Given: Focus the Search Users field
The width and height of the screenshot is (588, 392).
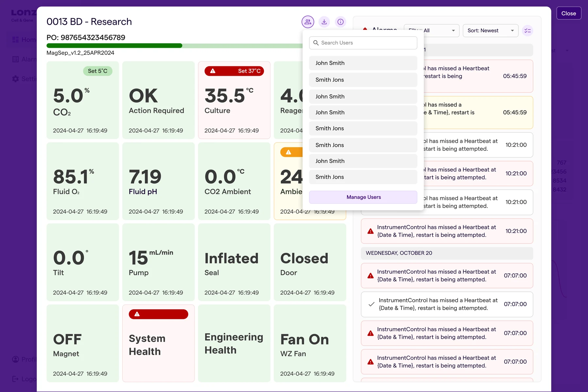Looking at the screenshot, I should coord(363,43).
